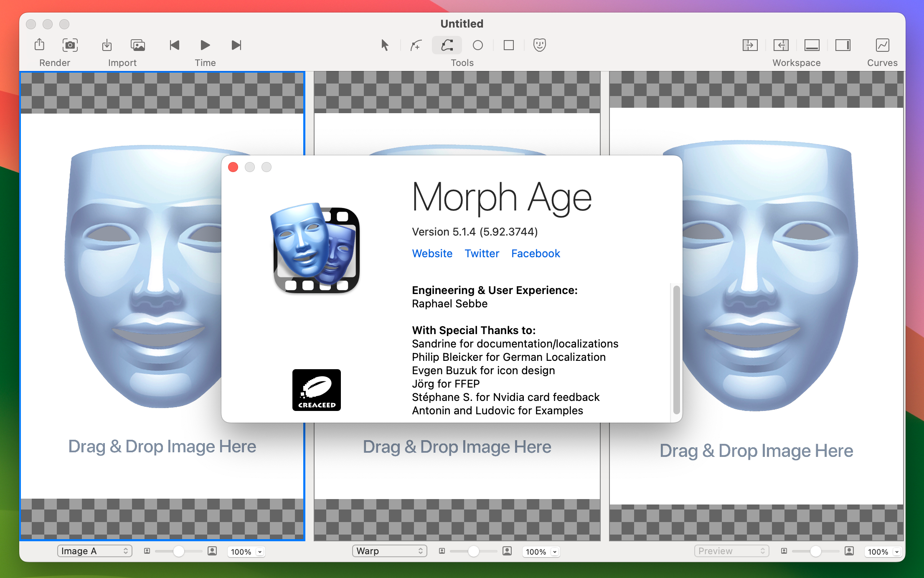Image resolution: width=924 pixels, height=578 pixels.
Task: Click the credits scrollbar in About window
Action: pyautogui.click(x=676, y=349)
